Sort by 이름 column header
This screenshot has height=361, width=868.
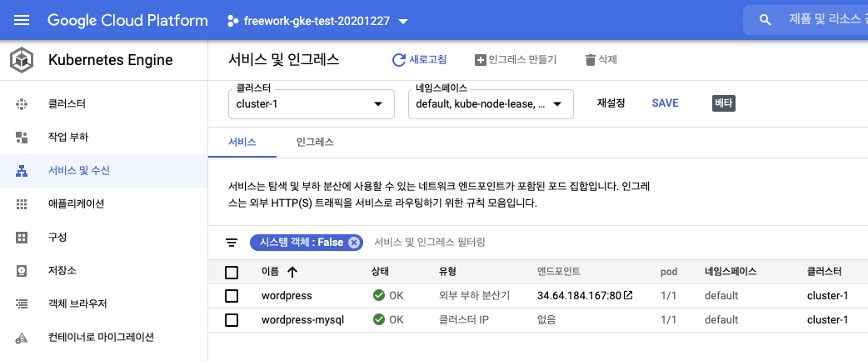pos(270,272)
